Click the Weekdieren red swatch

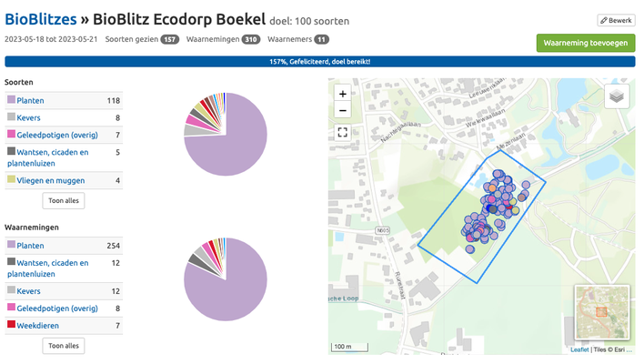(12, 325)
